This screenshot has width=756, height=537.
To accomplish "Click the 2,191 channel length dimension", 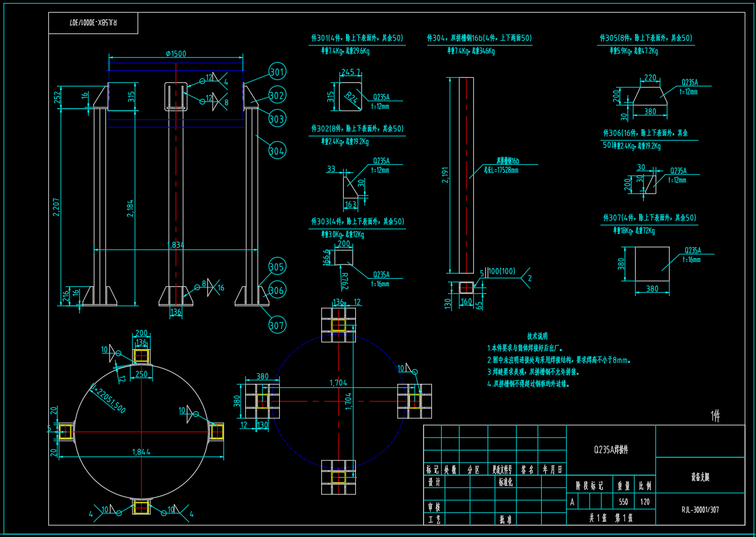I will tap(445, 175).
